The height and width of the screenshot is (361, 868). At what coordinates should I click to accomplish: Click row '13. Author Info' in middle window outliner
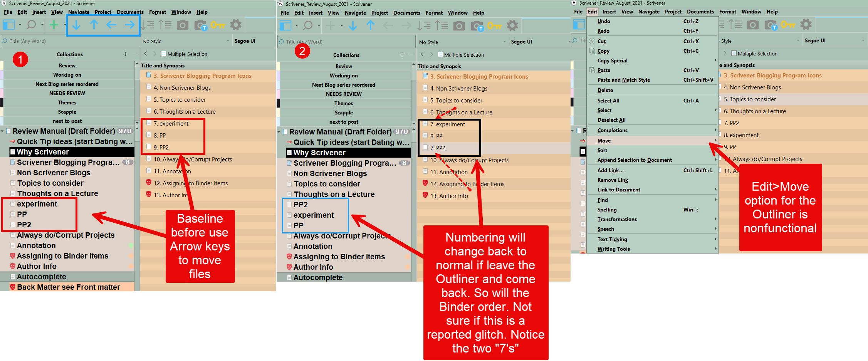(493, 196)
